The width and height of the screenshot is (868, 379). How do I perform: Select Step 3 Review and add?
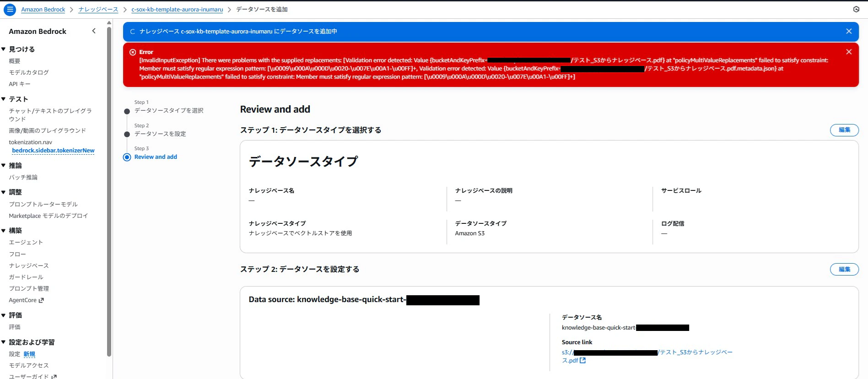pyautogui.click(x=156, y=157)
